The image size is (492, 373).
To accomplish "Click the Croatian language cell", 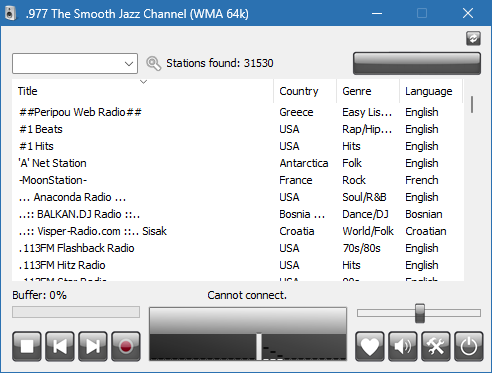I will coord(426,231).
